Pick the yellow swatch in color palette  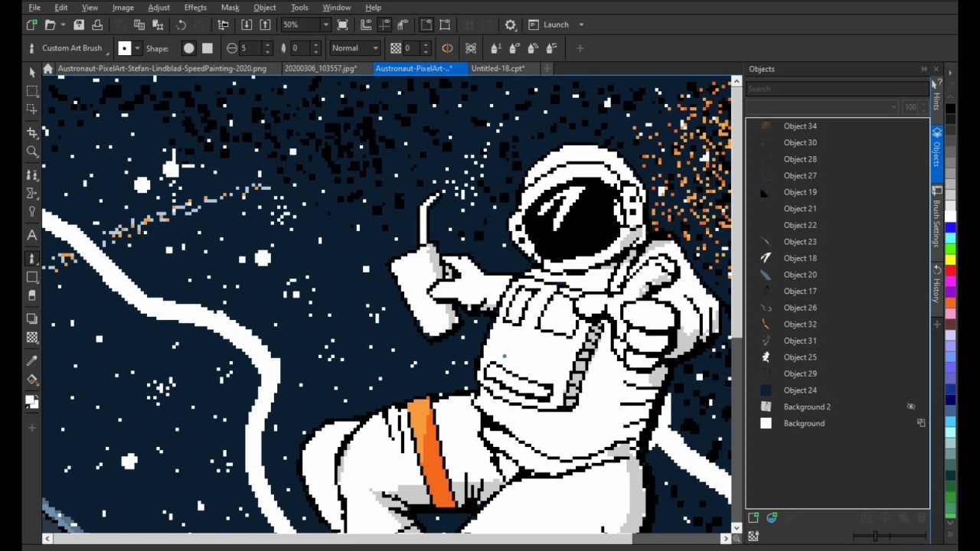(x=950, y=259)
